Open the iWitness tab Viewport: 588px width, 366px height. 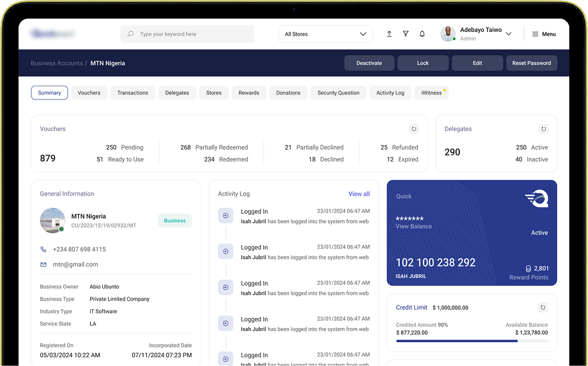click(432, 93)
